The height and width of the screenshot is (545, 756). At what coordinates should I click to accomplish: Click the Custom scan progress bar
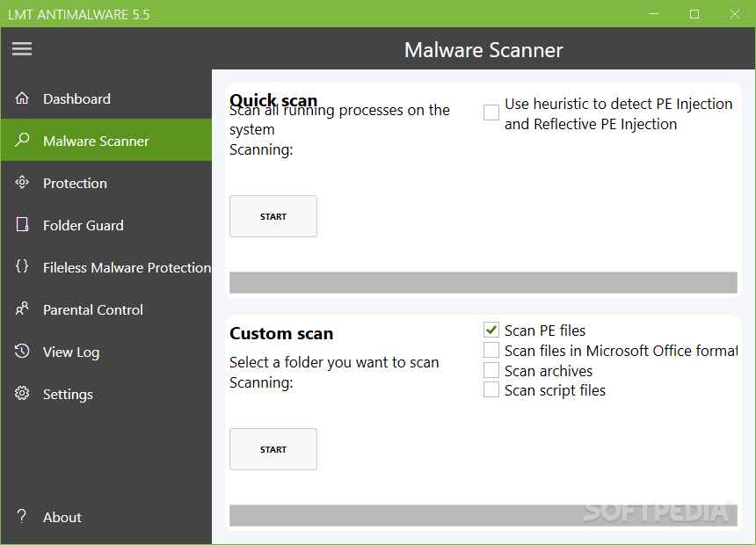pyautogui.click(x=483, y=515)
